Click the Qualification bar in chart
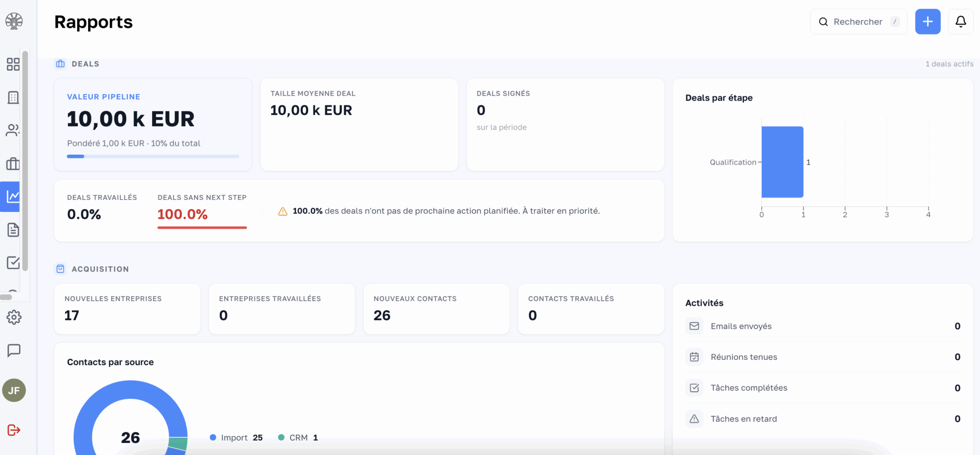Viewport: 980px width, 455px height. 782,162
